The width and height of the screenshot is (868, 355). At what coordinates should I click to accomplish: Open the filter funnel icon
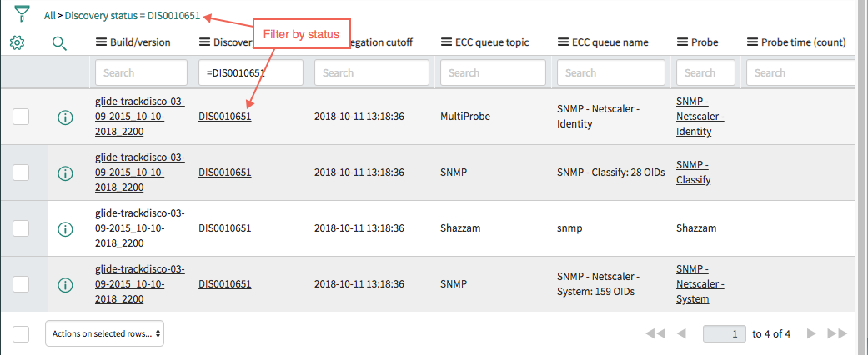click(x=21, y=13)
